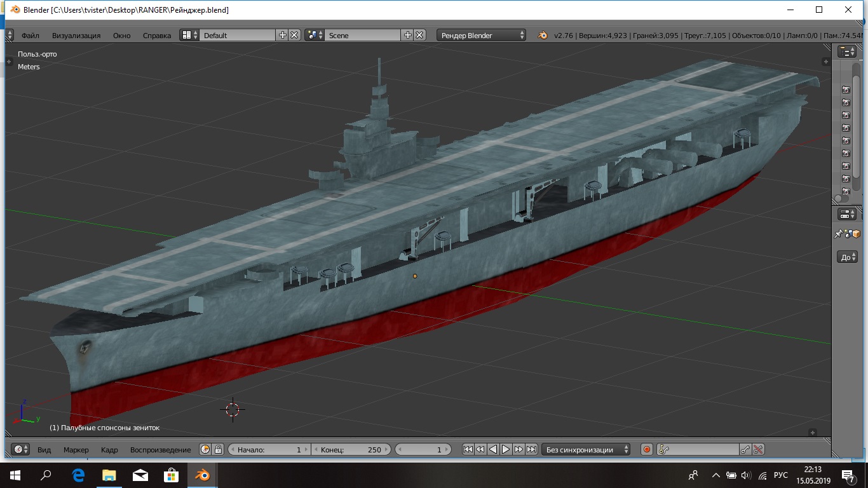This screenshot has width=868, height=488.
Task: Open the Визуализация menu
Action: (x=76, y=36)
